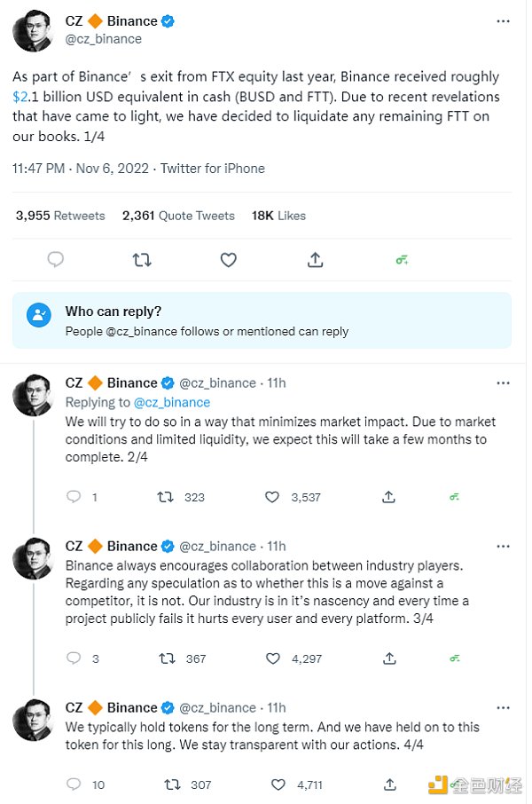Viewport: 532px width, 804px height.
Task: View the 3,955 Retweets list
Action: point(60,216)
